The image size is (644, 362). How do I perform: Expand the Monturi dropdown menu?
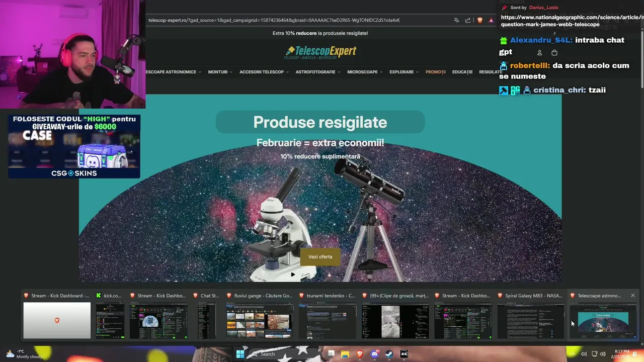click(220, 72)
